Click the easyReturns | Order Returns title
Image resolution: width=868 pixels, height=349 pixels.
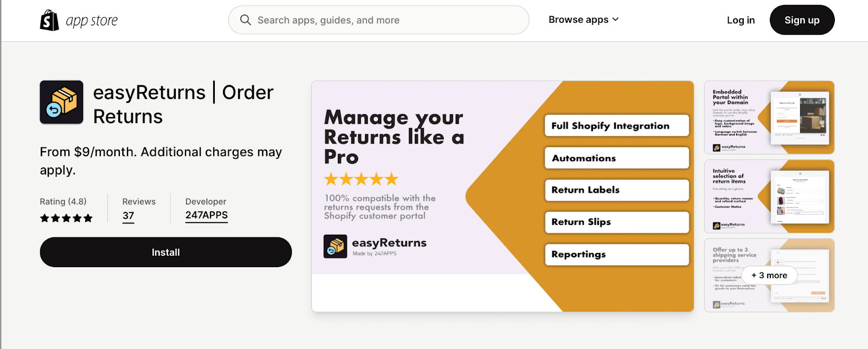(x=183, y=104)
